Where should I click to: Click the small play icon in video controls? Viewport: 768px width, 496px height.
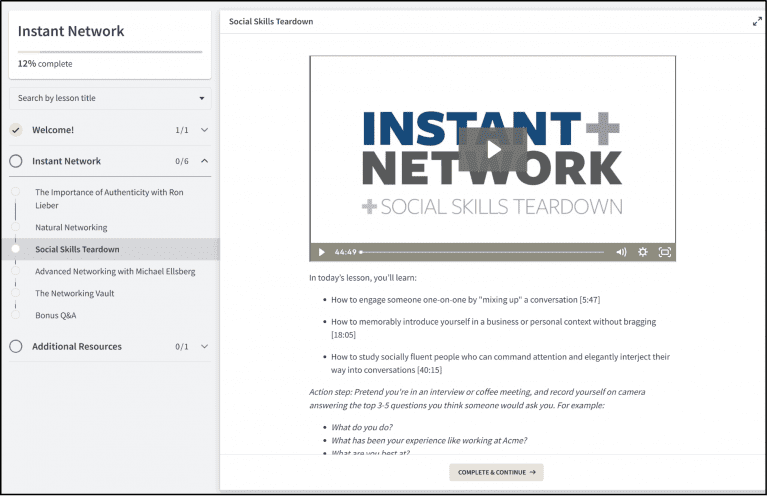click(x=321, y=252)
